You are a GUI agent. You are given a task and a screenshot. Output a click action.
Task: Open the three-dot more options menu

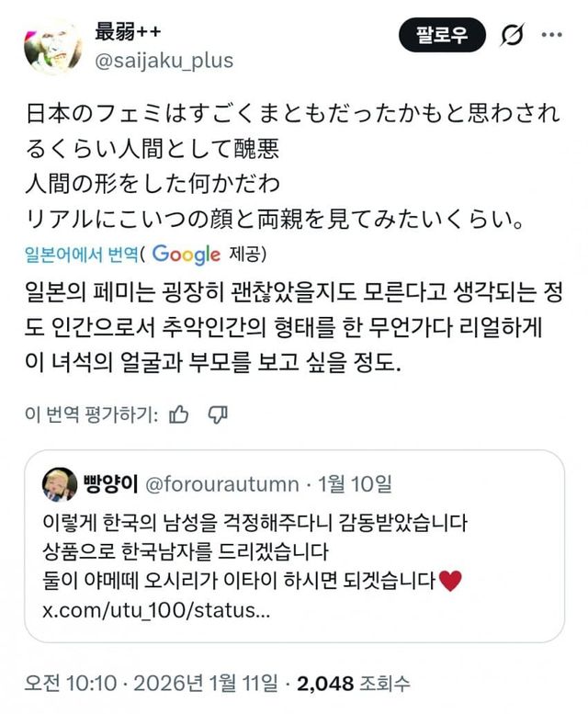pyautogui.click(x=551, y=35)
